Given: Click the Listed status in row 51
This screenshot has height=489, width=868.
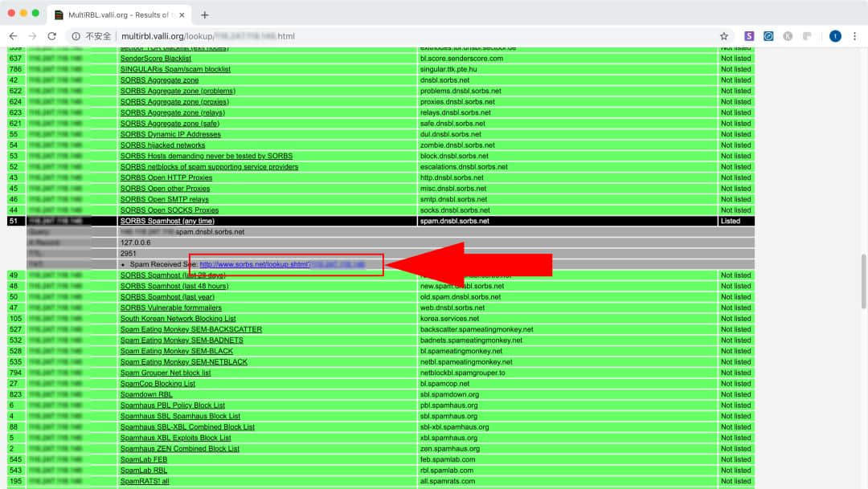Looking at the screenshot, I should pos(730,221).
